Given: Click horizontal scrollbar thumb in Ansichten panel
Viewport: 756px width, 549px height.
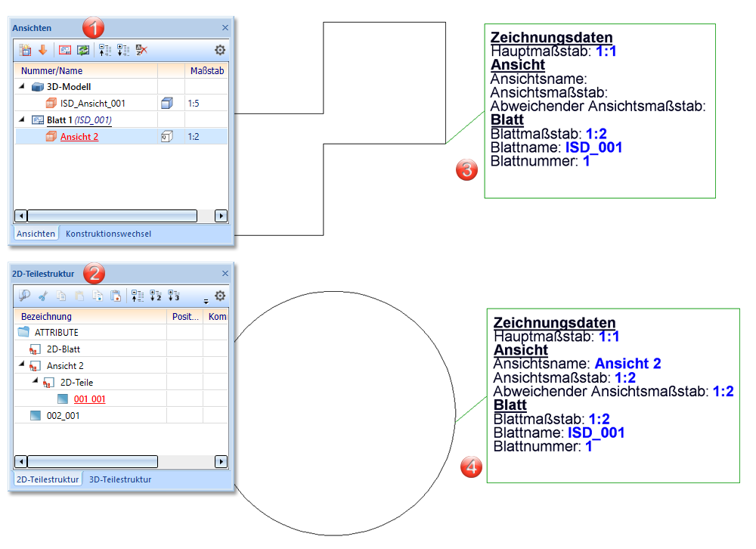Looking at the screenshot, I should pos(112,216).
